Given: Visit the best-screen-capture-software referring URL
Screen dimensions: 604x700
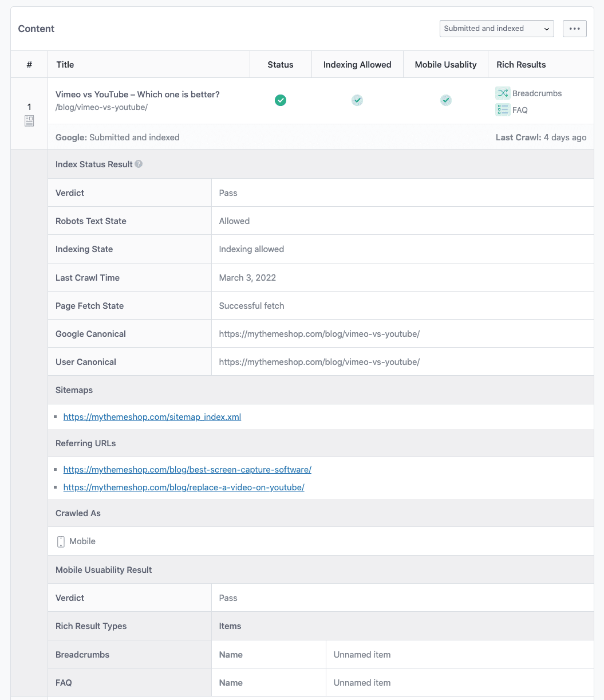Looking at the screenshot, I should 187,469.
